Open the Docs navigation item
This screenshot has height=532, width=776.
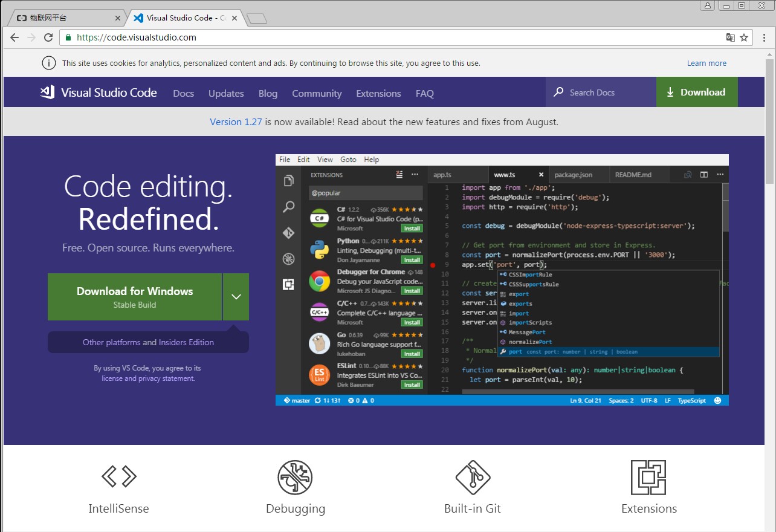(x=184, y=93)
